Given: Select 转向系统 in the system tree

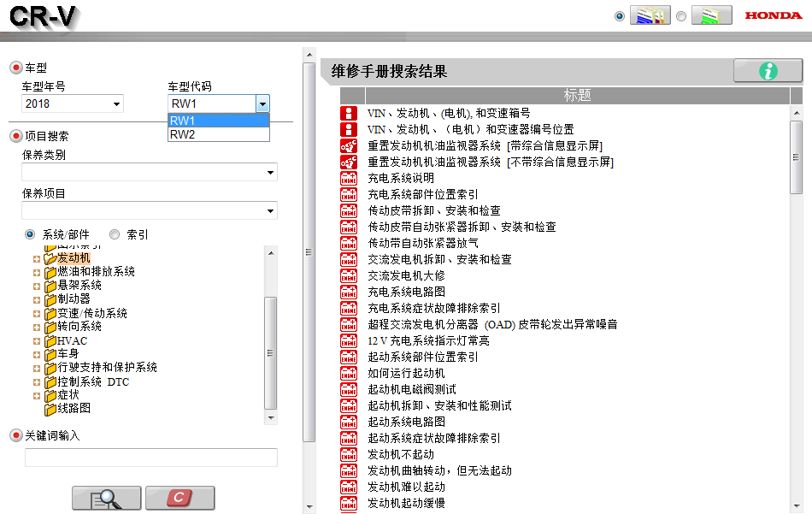Looking at the screenshot, I should click(x=79, y=327).
